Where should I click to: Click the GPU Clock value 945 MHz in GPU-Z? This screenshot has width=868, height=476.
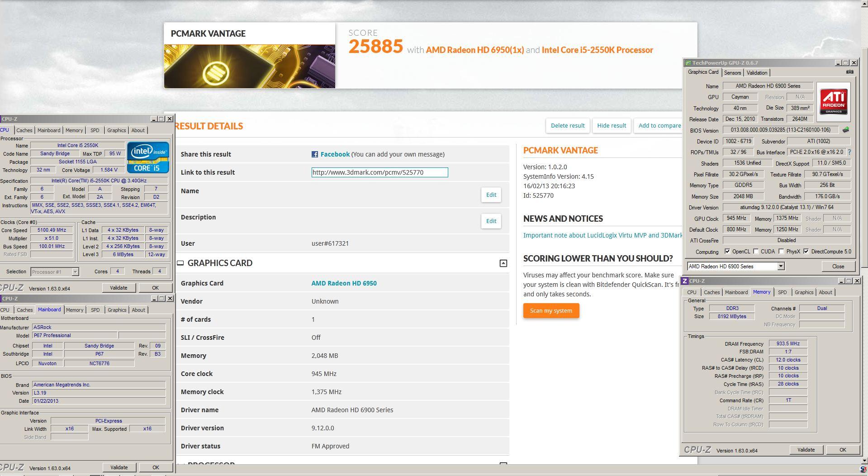tap(736, 219)
